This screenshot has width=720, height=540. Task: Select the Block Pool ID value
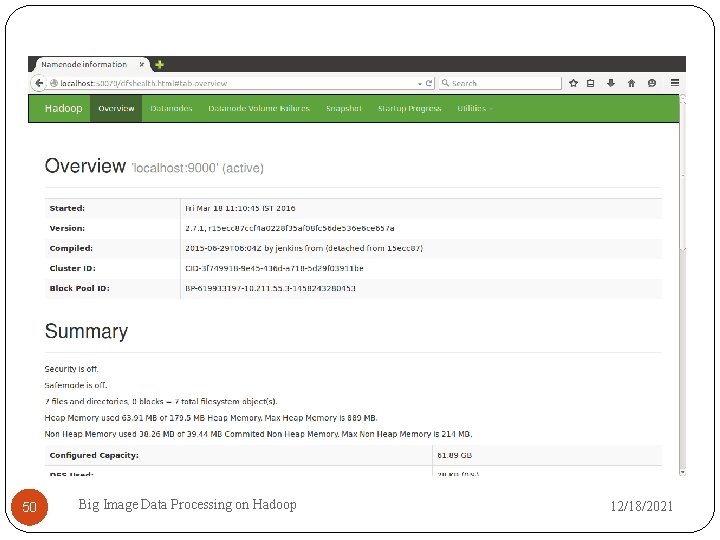(x=270, y=288)
